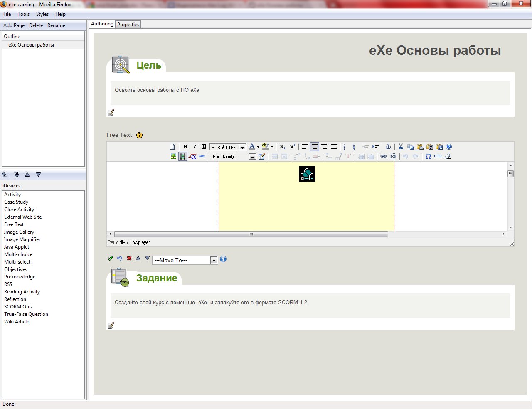The image size is (532, 409).
Task: Click the Outdent icon
Action: click(x=366, y=147)
